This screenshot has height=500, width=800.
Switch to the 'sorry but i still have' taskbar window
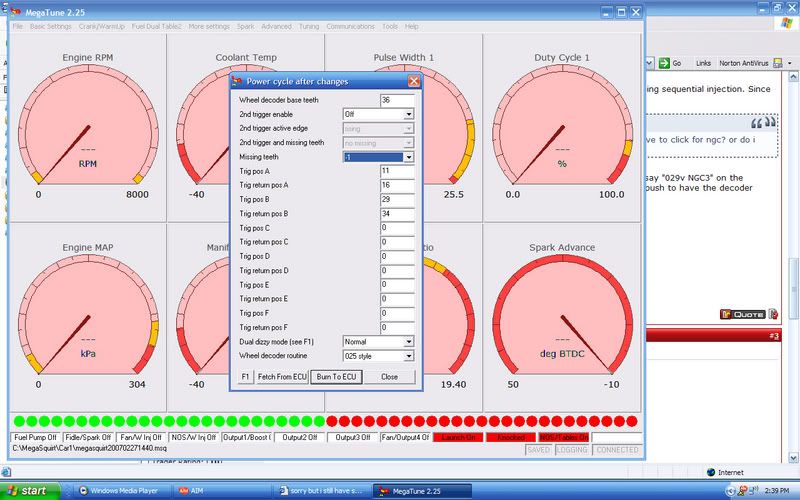(321, 491)
